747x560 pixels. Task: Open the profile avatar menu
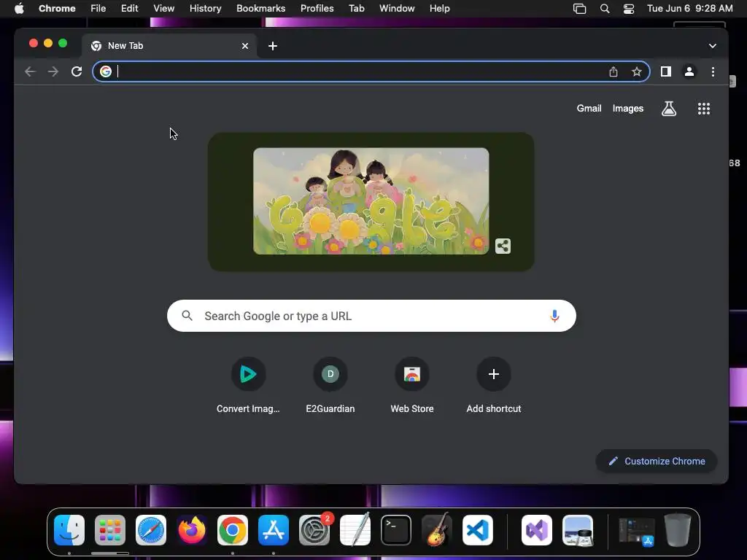point(689,71)
